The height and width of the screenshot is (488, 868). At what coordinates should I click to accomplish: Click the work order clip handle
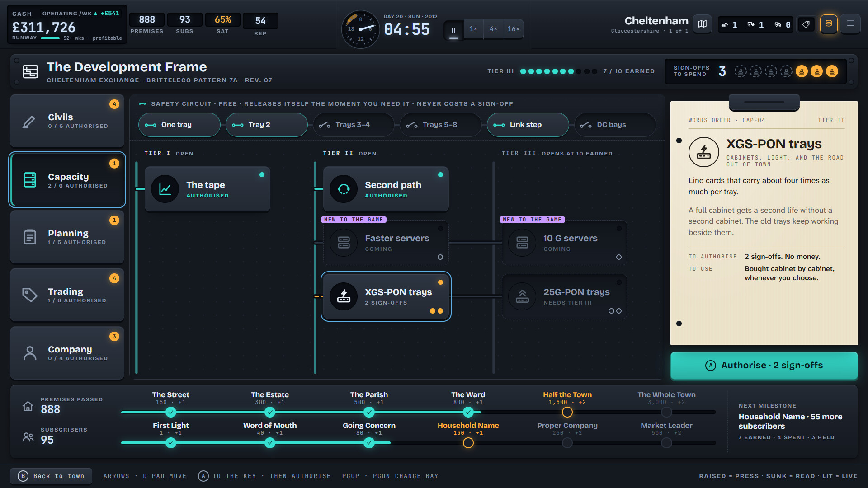coord(764,102)
